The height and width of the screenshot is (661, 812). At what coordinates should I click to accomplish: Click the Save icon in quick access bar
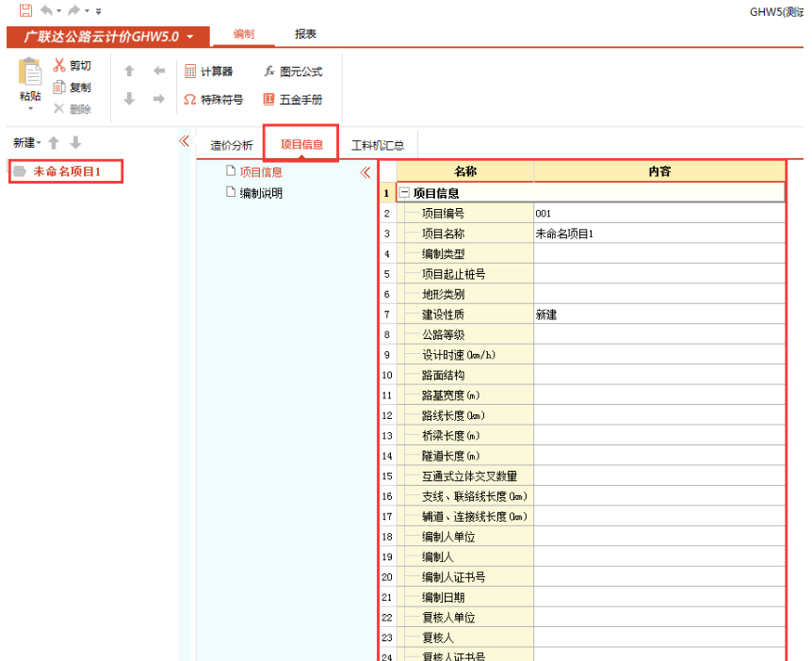tap(25, 10)
